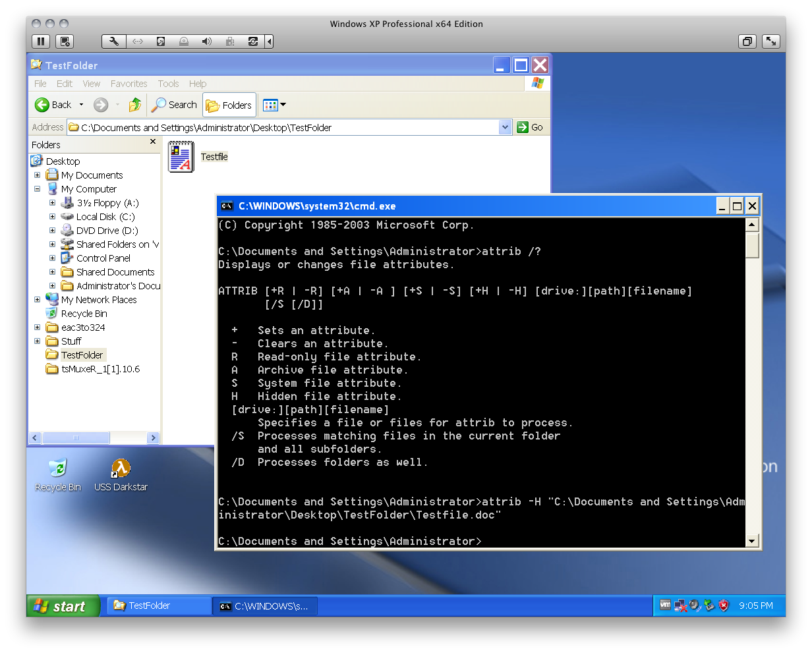
Task: Click the shared folders sync icon
Action: 253,42
